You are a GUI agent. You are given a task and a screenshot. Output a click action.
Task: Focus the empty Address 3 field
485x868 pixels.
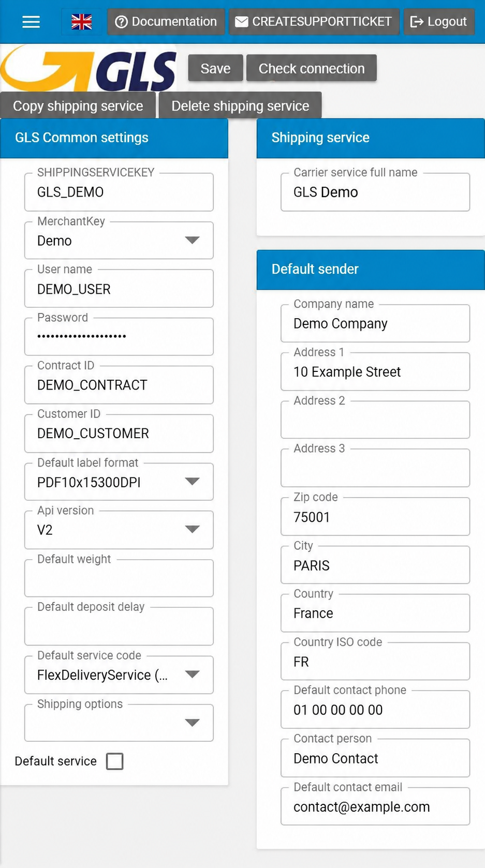375,468
